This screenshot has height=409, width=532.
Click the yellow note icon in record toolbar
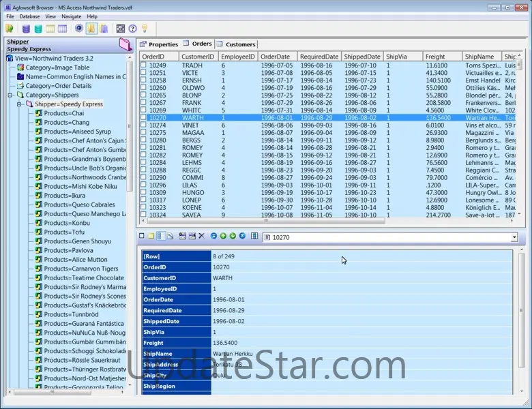tap(151, 236)
